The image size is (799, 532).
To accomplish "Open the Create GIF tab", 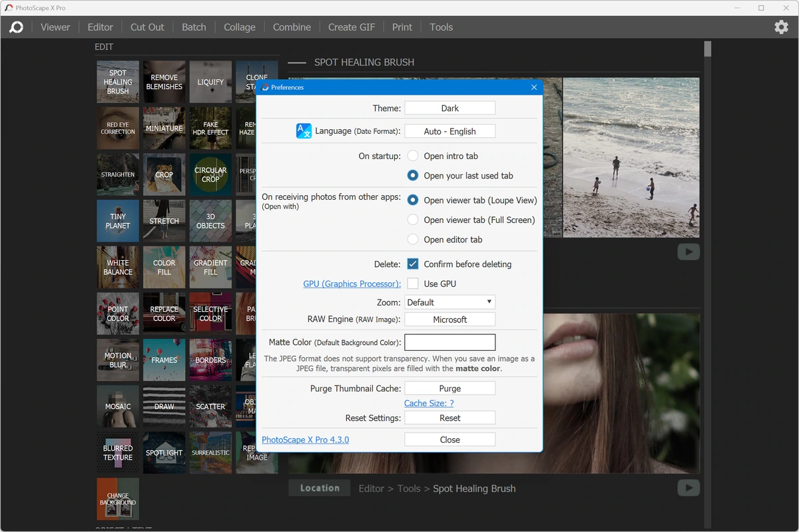I will (352, 27).
